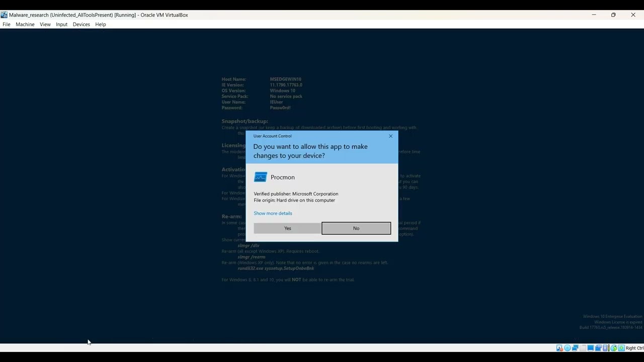The height and width of the screenshot is (362, 644).
Task: Click the Procmon program name text
Action: coord(283,177)
